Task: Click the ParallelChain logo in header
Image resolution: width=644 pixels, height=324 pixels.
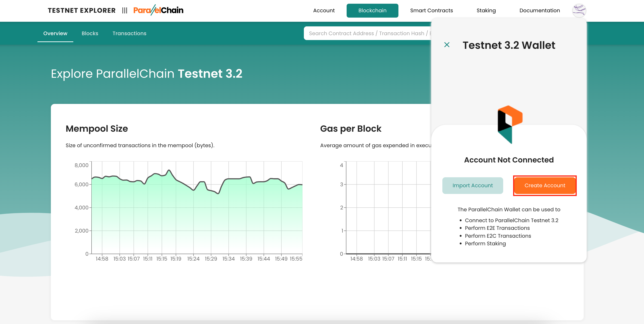Action: point(158,10)
